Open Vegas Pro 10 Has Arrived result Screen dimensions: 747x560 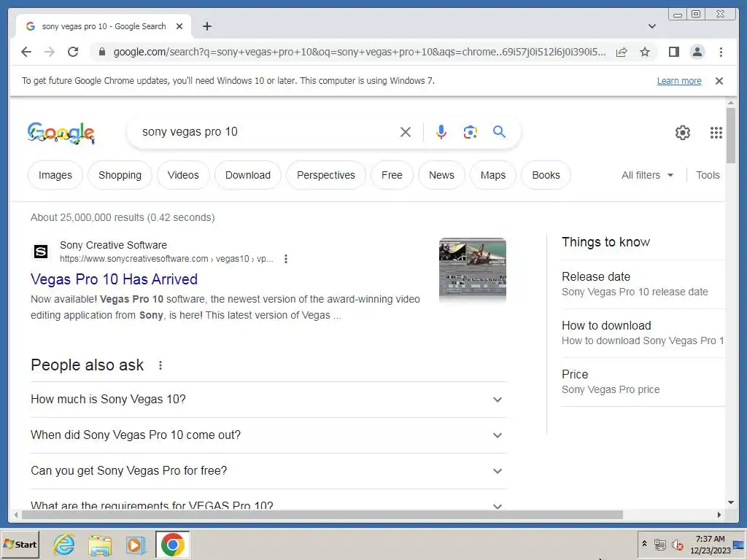(114, 279)
